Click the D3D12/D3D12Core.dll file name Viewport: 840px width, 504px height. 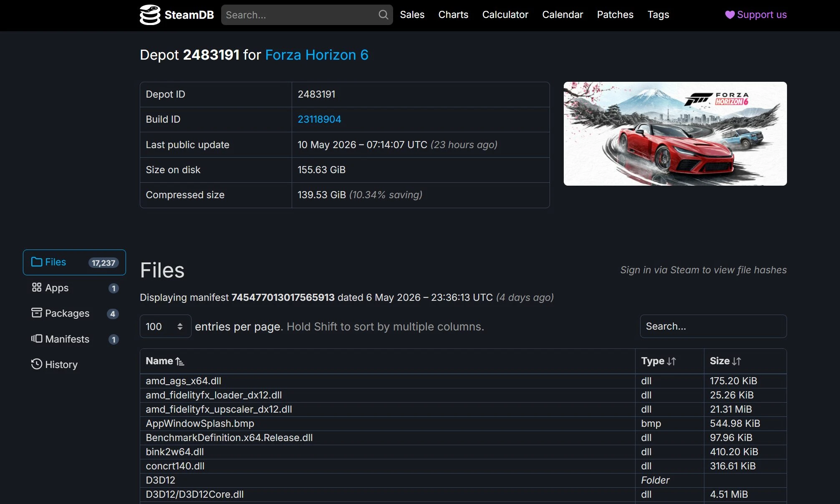coord(194,494)
